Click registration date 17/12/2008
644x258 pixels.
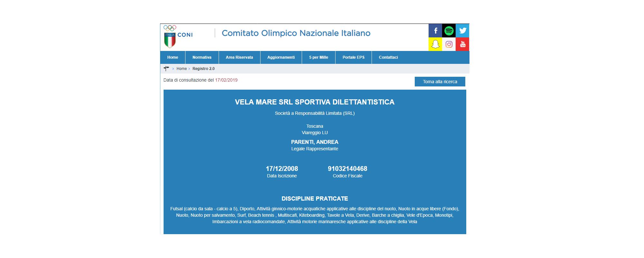pyautogui.click(x=282, y=169)
